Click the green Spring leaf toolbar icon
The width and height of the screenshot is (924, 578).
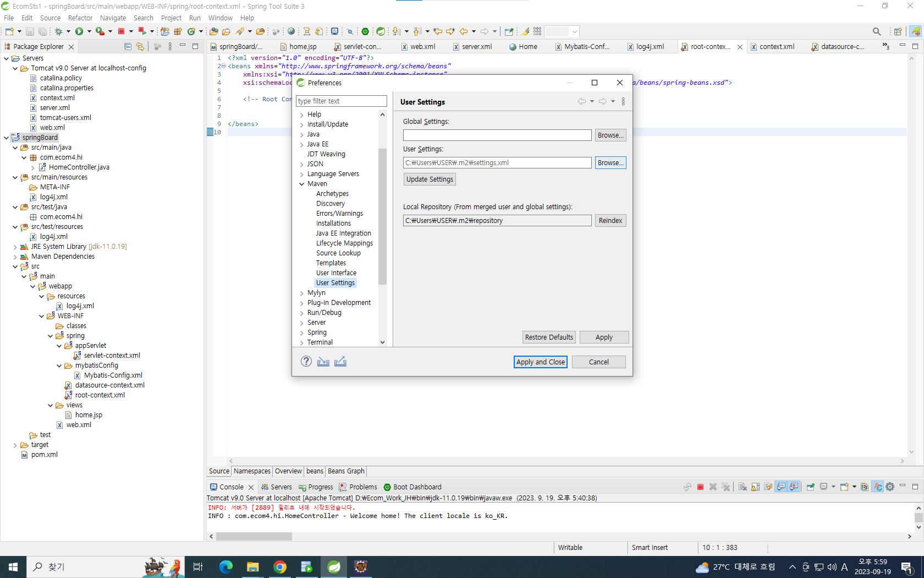click(x=381, y=31)
